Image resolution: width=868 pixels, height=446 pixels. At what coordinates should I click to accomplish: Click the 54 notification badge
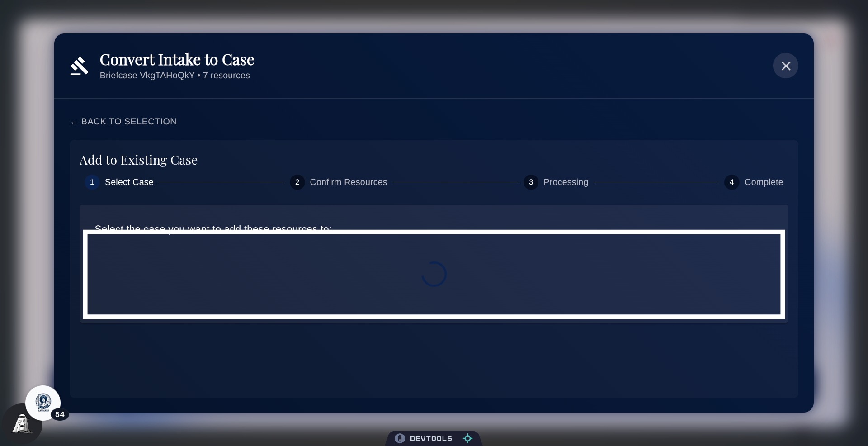(x=60, y=414)
